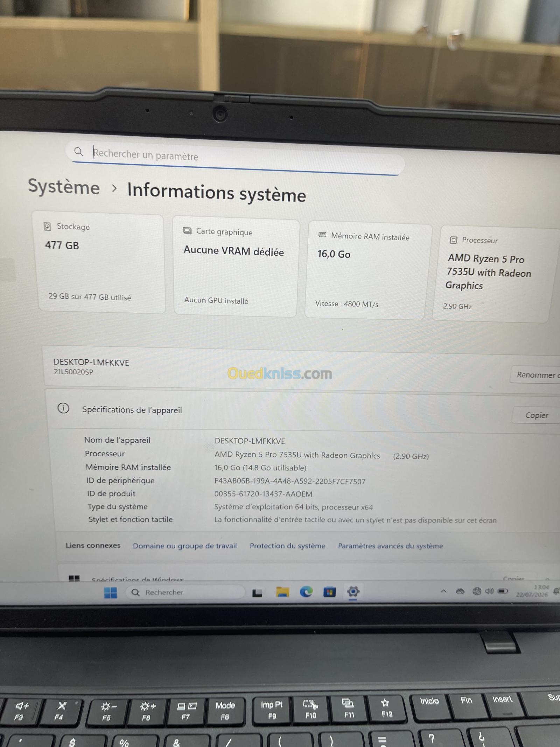Open Paramètres avancés du système link

tap(390, 546)
